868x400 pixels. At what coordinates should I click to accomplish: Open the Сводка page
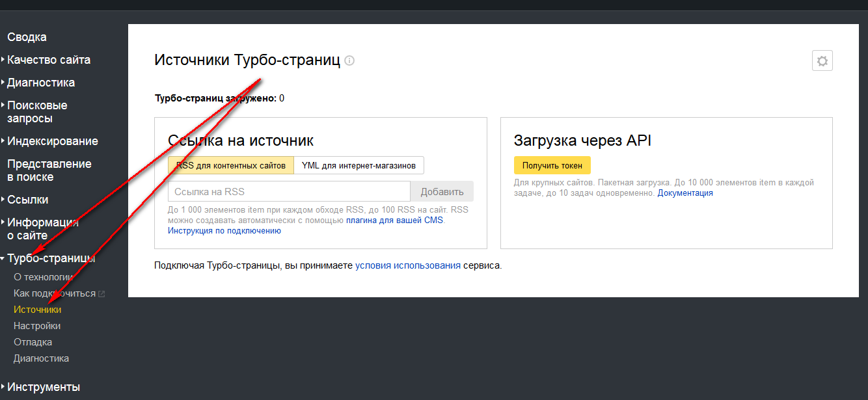coord(27,37)
